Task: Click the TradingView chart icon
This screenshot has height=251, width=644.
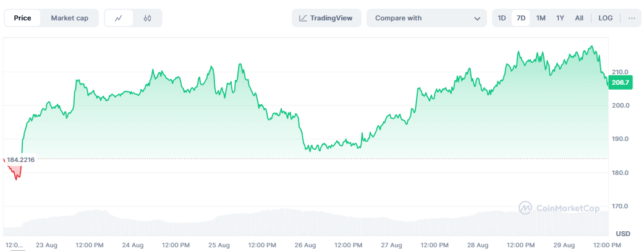Action: (x=303, y=18)
